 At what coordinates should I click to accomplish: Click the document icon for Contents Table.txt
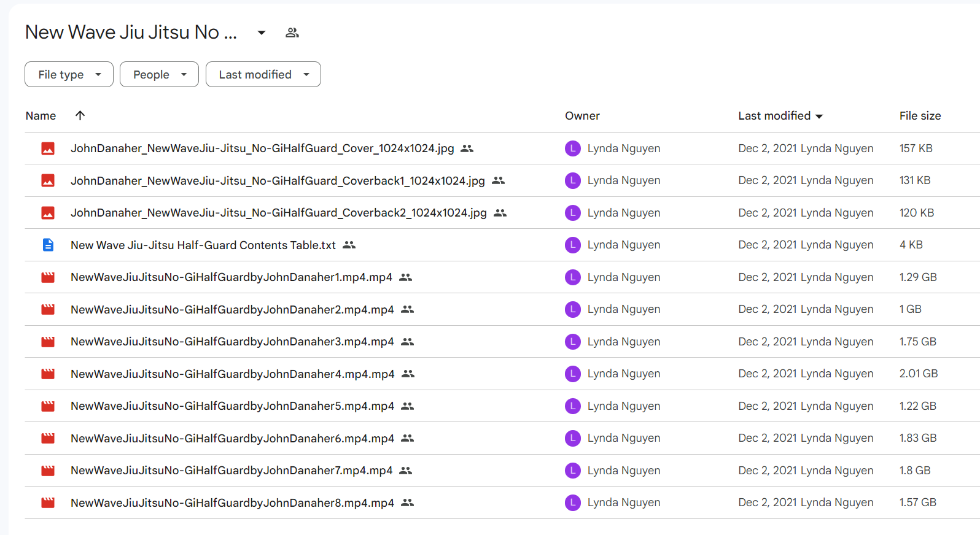point(48,245)
